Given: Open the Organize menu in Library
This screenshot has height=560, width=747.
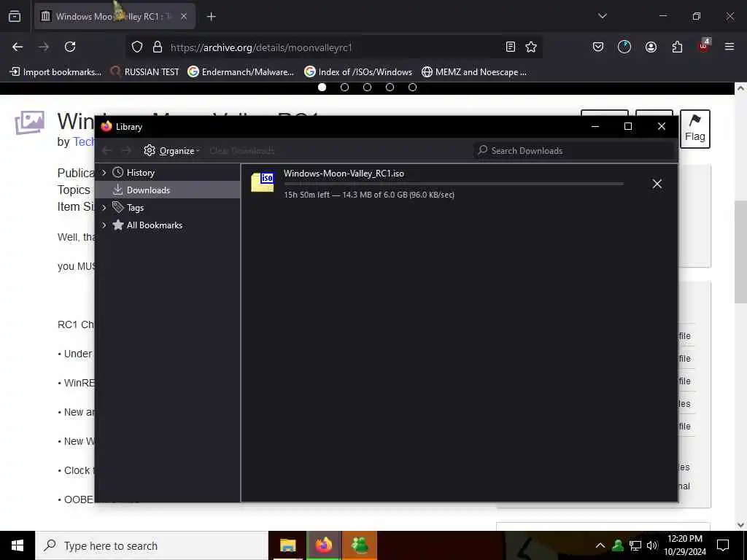Looking at the screenshot, I should 171,150.
